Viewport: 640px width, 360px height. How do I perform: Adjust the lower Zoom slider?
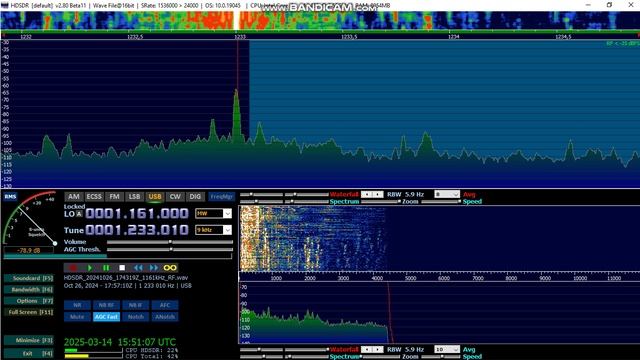point(380,357)
